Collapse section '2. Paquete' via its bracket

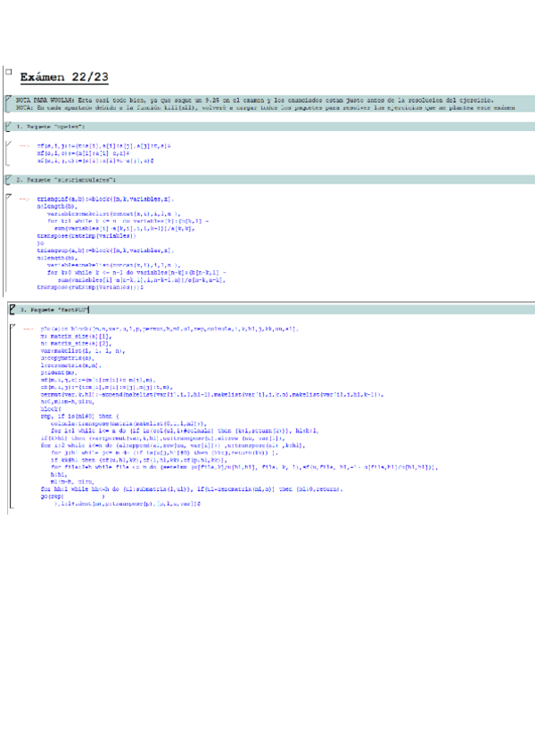coord(7,179)
